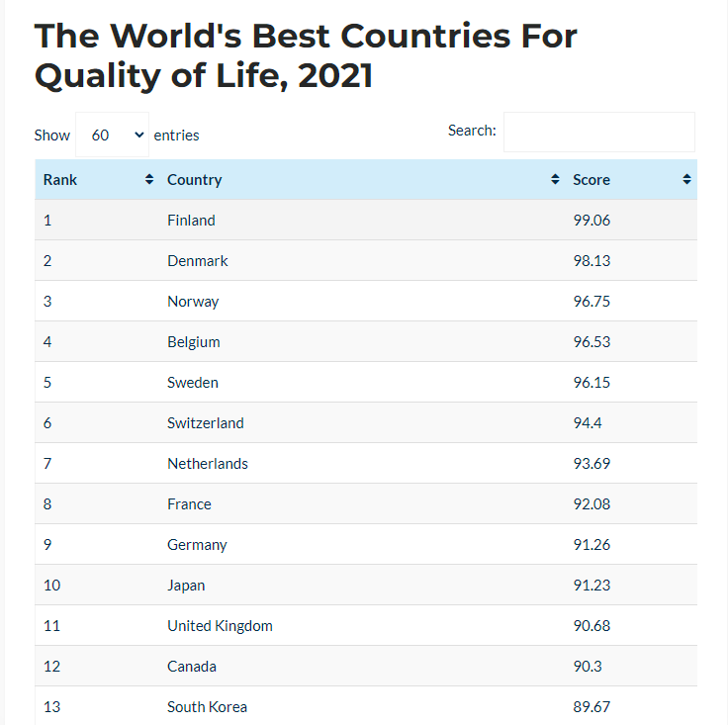Click the Country column sort icon
Screen dimensions: 728x725
(555, 180)
